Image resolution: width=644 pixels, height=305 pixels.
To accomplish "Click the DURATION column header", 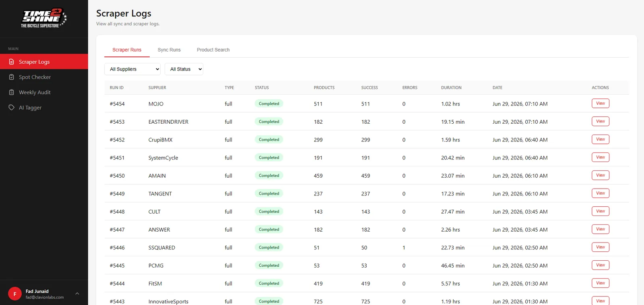I will click(451, 87).
